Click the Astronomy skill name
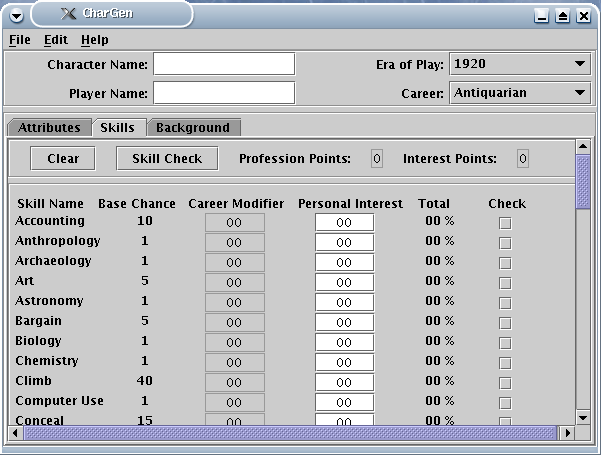The image size is (601, 455). pyautogui.click(x=49, y=301)
